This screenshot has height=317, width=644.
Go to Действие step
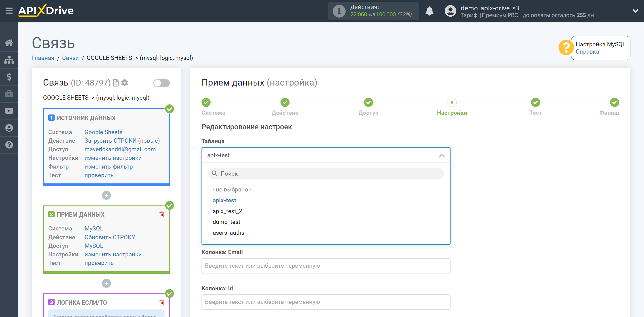click(x=285, y=102)
